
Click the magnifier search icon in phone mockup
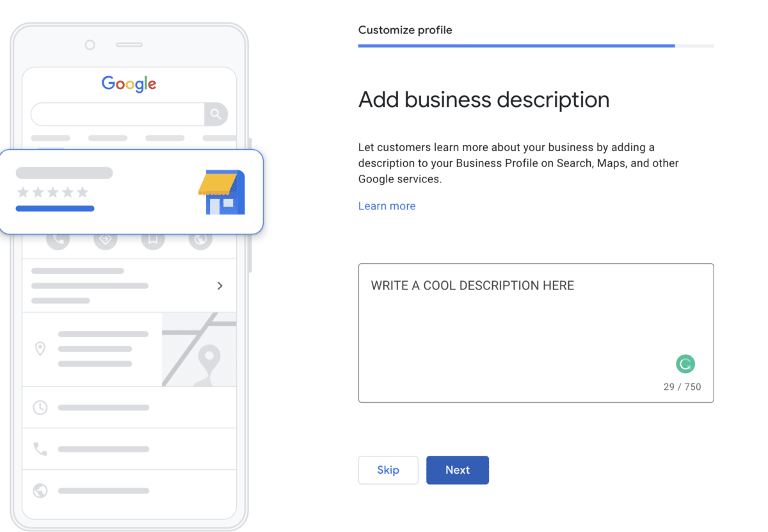pos(216,114)
